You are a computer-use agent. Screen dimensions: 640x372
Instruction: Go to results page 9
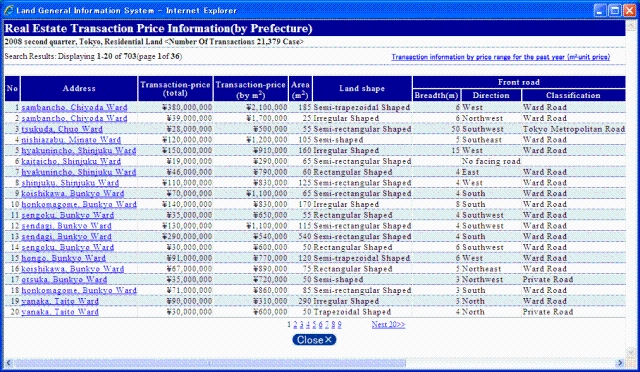click(x=340, y=325)
